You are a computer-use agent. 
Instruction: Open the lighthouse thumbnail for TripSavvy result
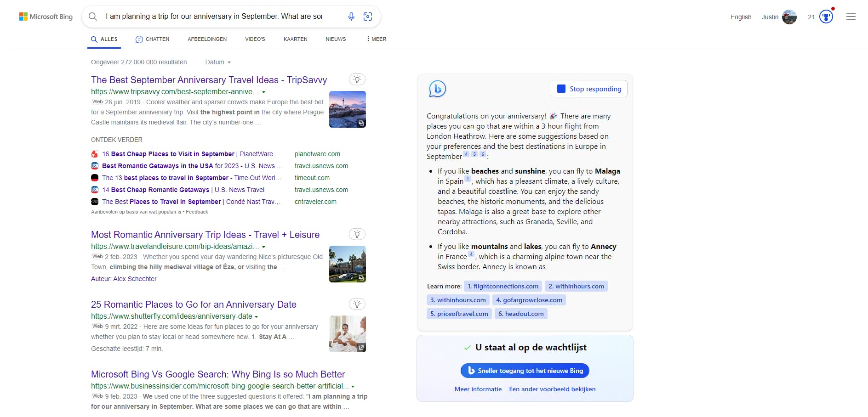tap(348, 109)
